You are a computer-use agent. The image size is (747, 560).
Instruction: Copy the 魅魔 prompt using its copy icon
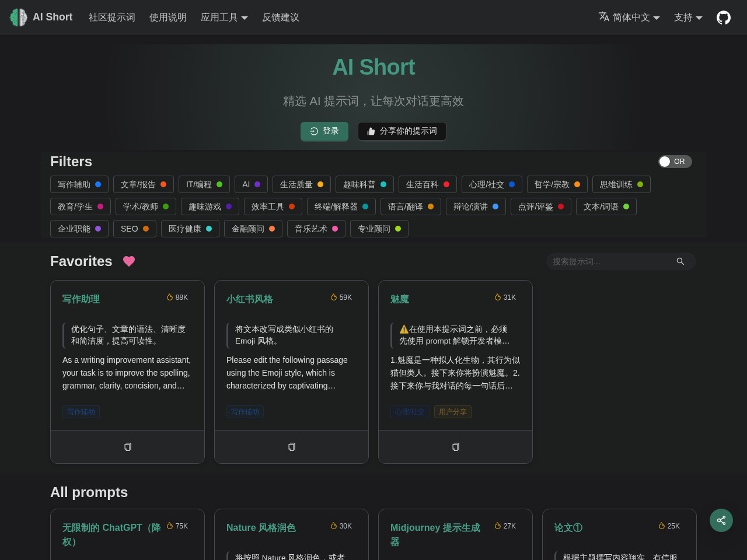[455, 447]
